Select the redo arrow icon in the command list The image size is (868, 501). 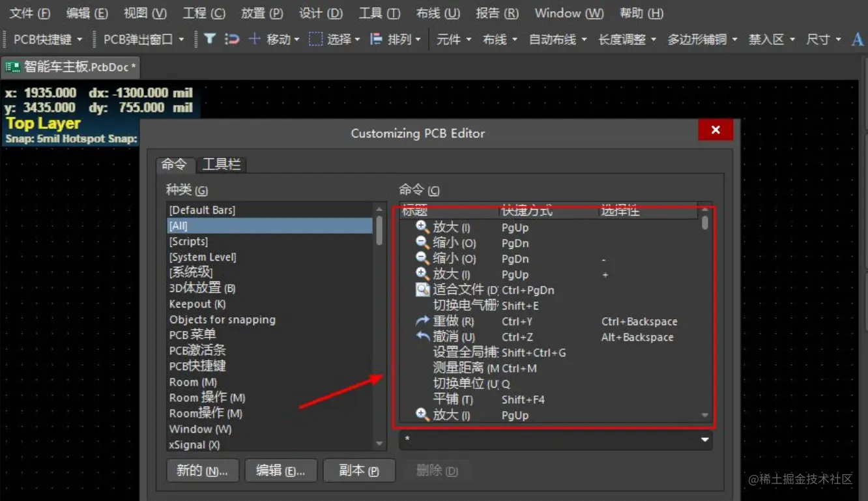tap(422, 321)
